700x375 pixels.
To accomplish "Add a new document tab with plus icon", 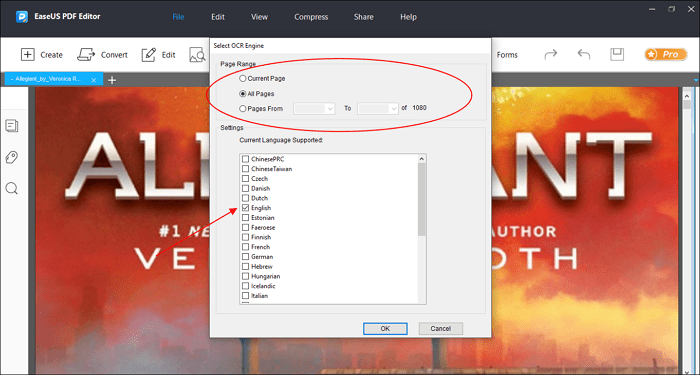I will 112,80.
